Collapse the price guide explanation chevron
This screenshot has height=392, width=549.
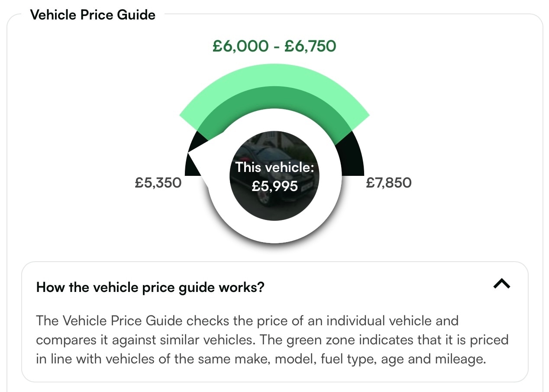(502, 284)
